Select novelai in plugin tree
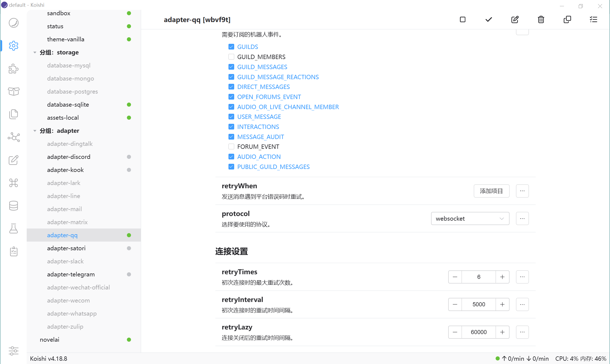610x364 pixels. 84,340
